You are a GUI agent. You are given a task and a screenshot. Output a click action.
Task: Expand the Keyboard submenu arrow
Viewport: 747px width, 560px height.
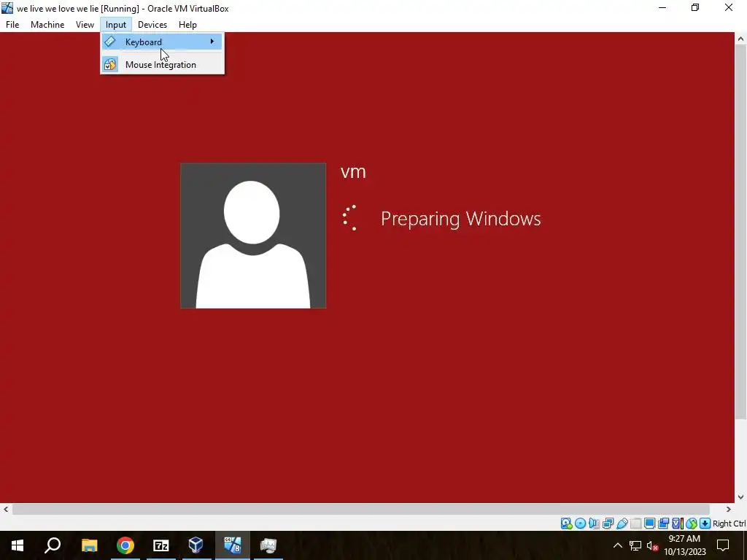(x=212, y=42)
